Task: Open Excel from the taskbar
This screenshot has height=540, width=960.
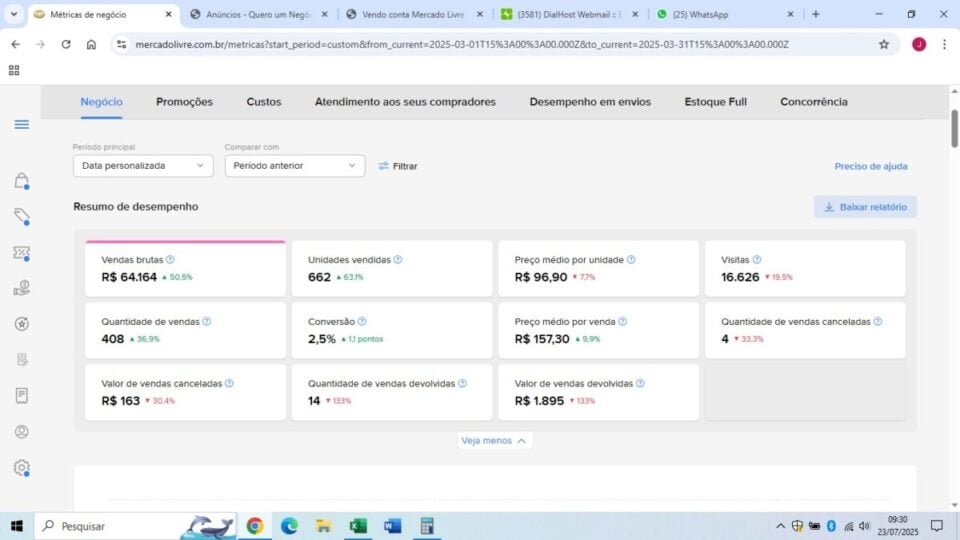Action: tap(358, 526)
